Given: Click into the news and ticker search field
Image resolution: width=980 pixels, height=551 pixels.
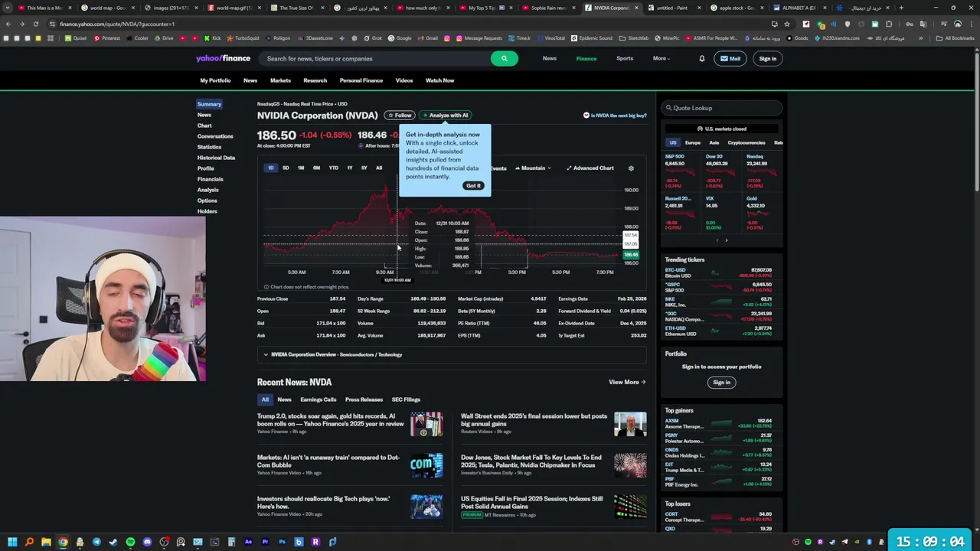Looking at the screenshot, I should [375, 58].
